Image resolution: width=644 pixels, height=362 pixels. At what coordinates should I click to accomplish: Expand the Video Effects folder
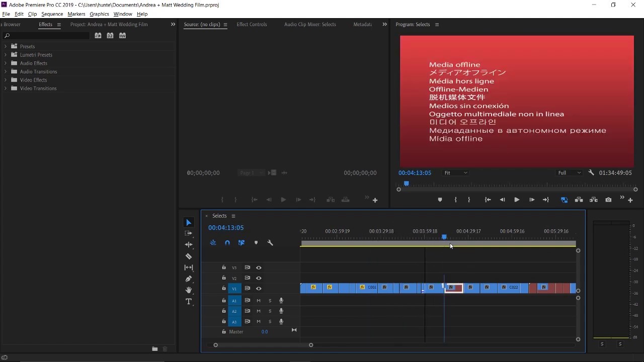(6, 80)
